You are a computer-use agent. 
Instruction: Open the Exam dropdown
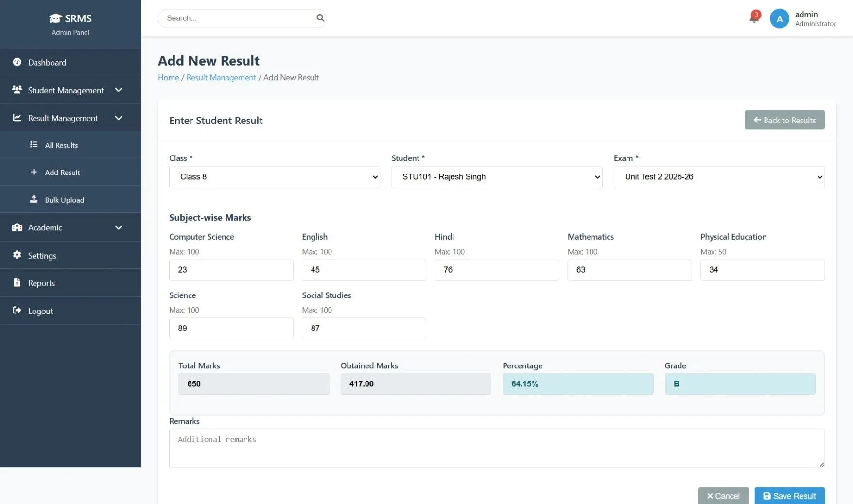718,177
